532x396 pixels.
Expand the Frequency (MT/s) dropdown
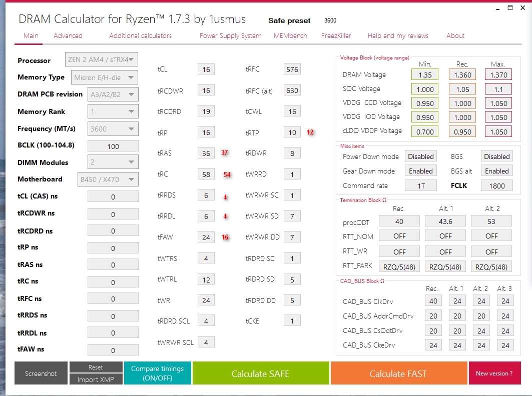coord(113,129)
